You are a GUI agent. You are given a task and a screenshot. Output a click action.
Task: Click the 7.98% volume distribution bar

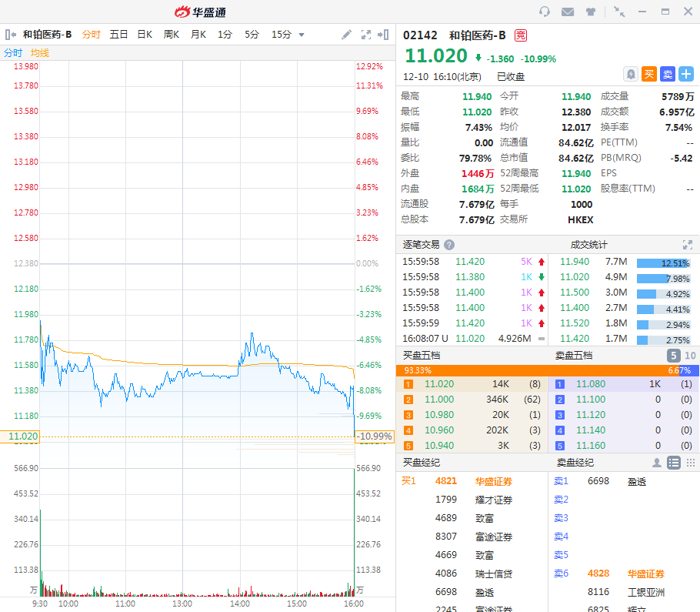[663, 279]
